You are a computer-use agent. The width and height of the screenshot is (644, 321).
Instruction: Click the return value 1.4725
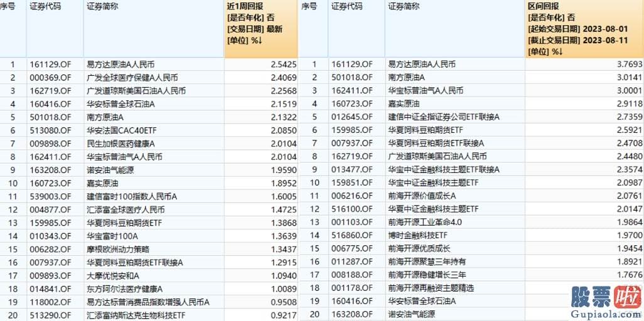[x=284, y=210]
